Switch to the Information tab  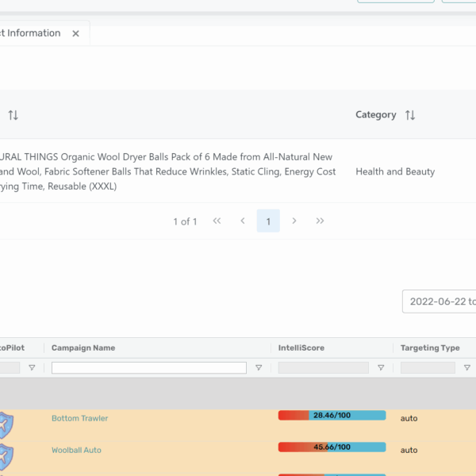tap(30, 33)
